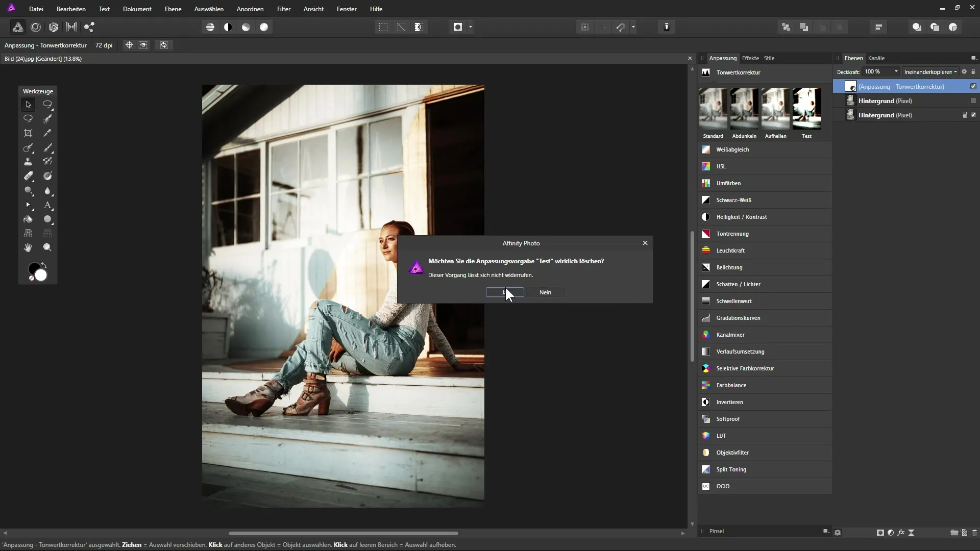Add a Weißabgleich adjustment
The image size is (980, 551).
[765, 149]
